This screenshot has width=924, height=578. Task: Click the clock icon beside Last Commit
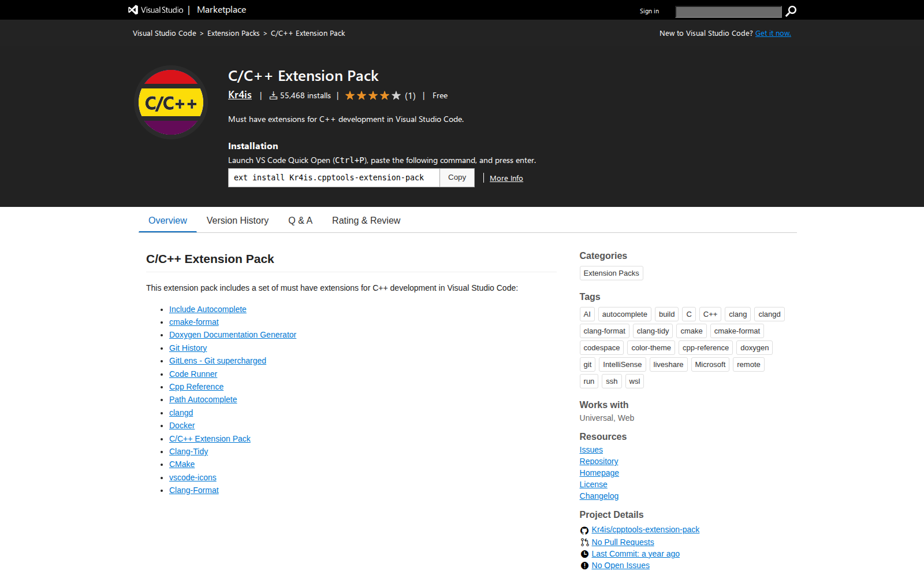click(x=584, y=554)
